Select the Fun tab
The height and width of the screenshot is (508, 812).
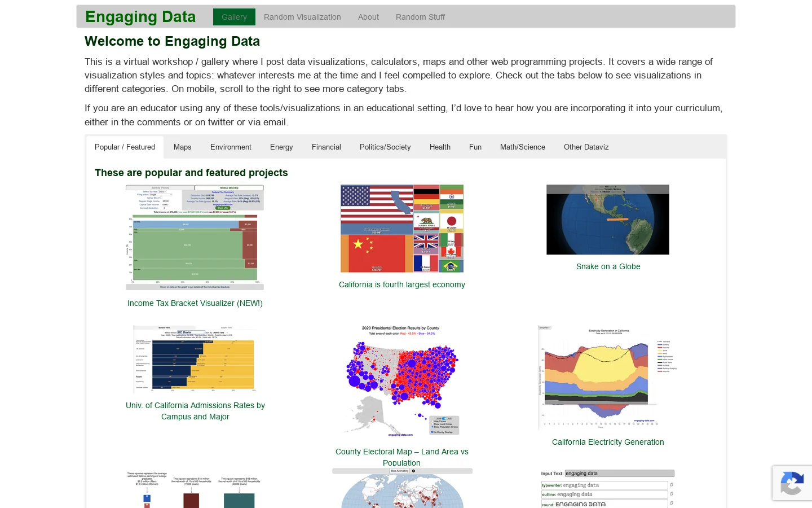[x=475, y=147]
